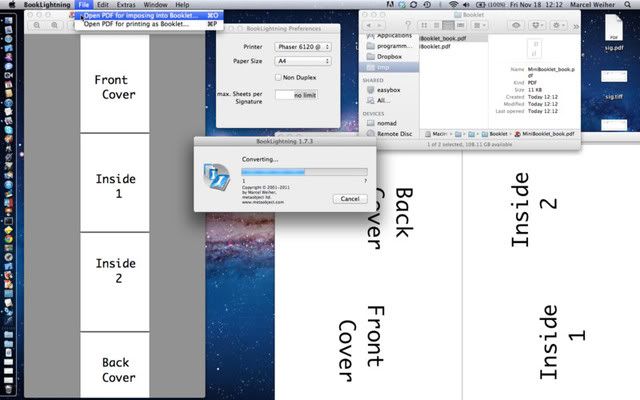Cancel the Converting operation
The image size is (640, 400).
click(x=350, y=199)
